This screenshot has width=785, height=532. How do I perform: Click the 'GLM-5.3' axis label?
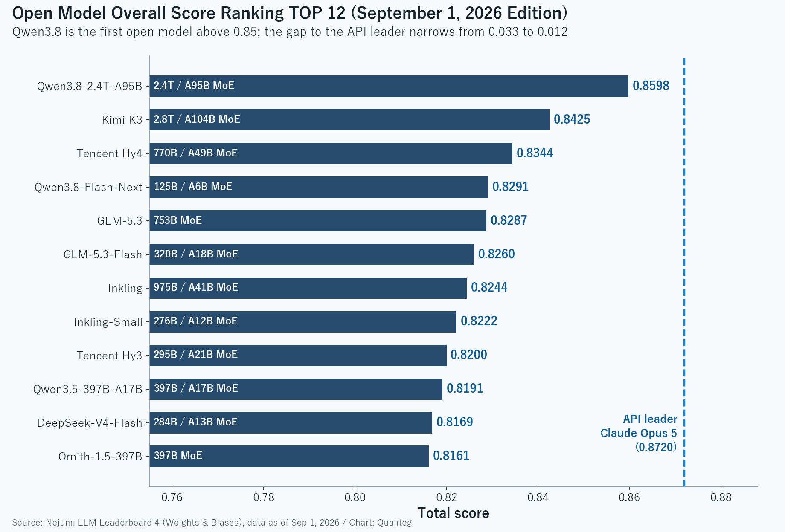[x=119, y=221]
